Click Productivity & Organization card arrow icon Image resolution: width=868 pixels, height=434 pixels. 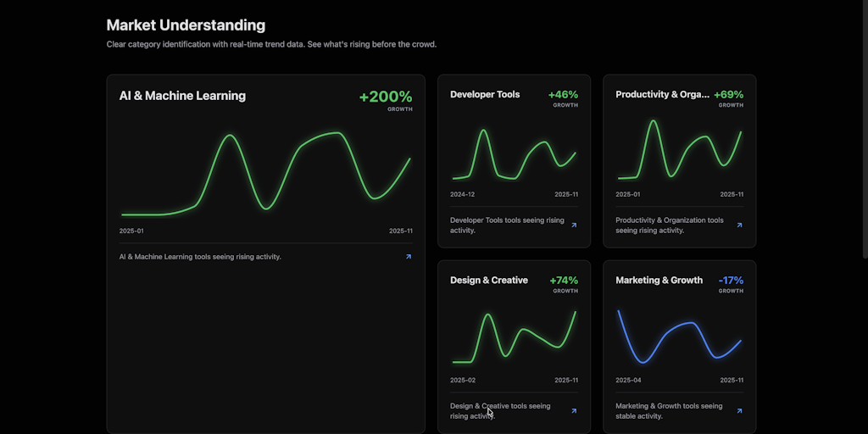(x=739, y=225)
